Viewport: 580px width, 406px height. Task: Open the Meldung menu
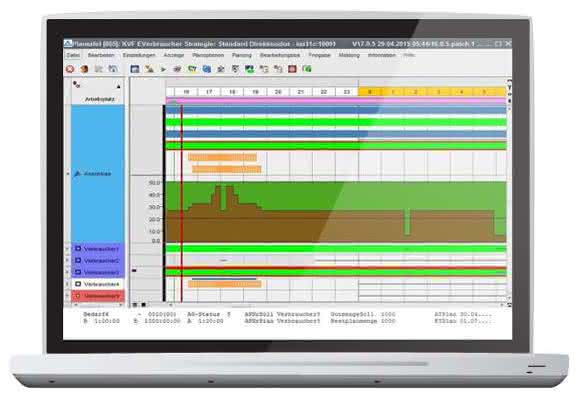point(349,55)
